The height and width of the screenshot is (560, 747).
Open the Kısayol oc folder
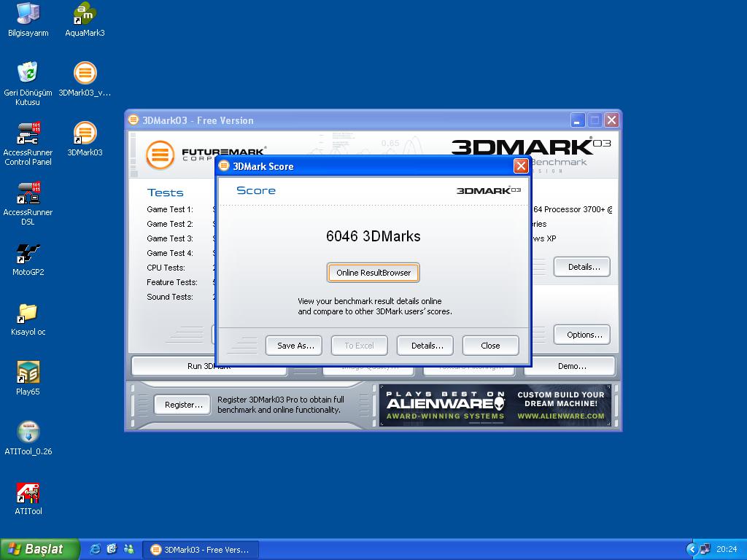pos(28,319)
